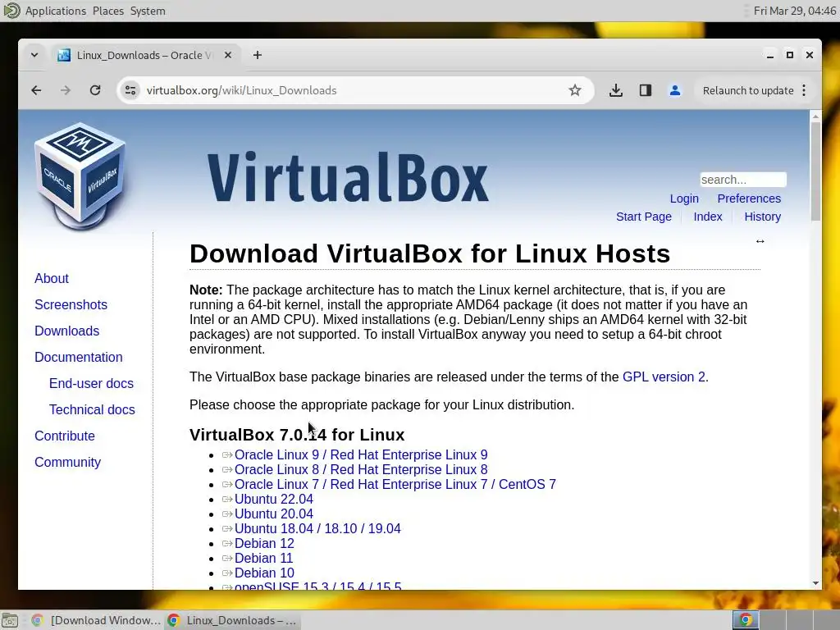Open Technical docs in sidebar
The image size is (840, 630).
point(92,410)
